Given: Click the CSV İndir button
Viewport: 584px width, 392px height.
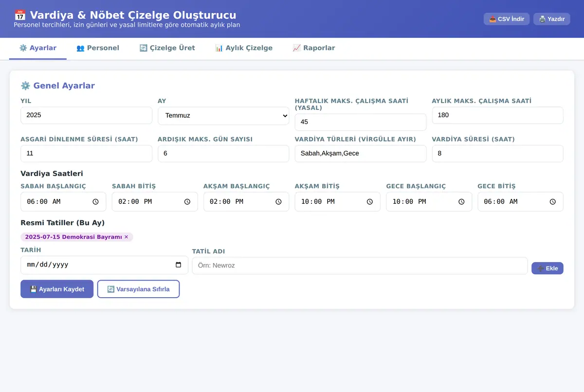Looking at the screenshot, I should [507, 19].
